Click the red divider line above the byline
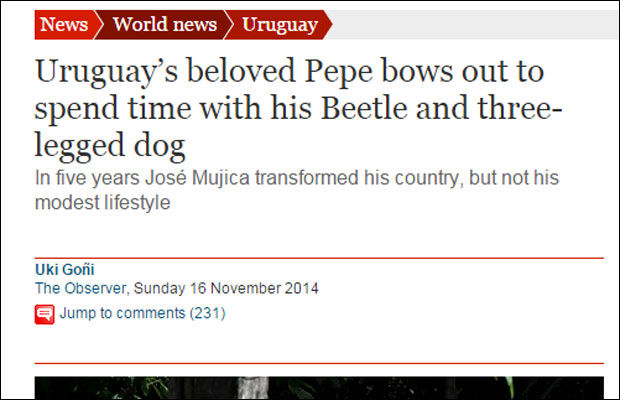The width and height of the screenshot is (620, 400). point(318,258)
